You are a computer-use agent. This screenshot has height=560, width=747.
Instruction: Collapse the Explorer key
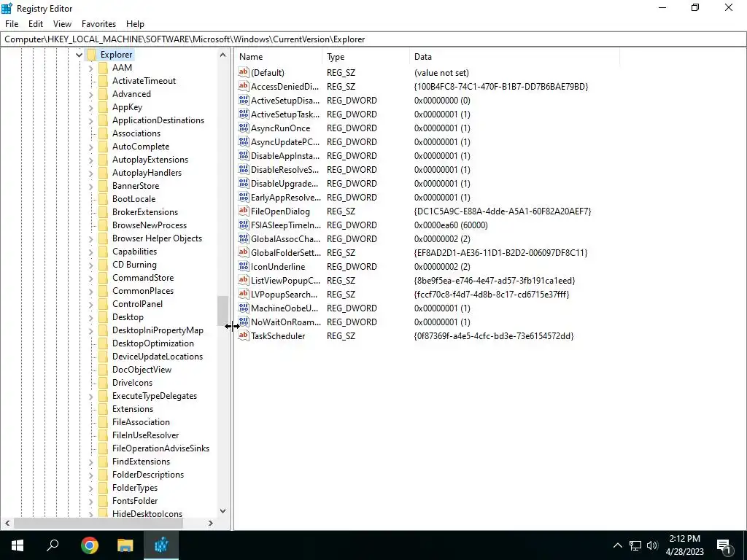tap(79, 55)
